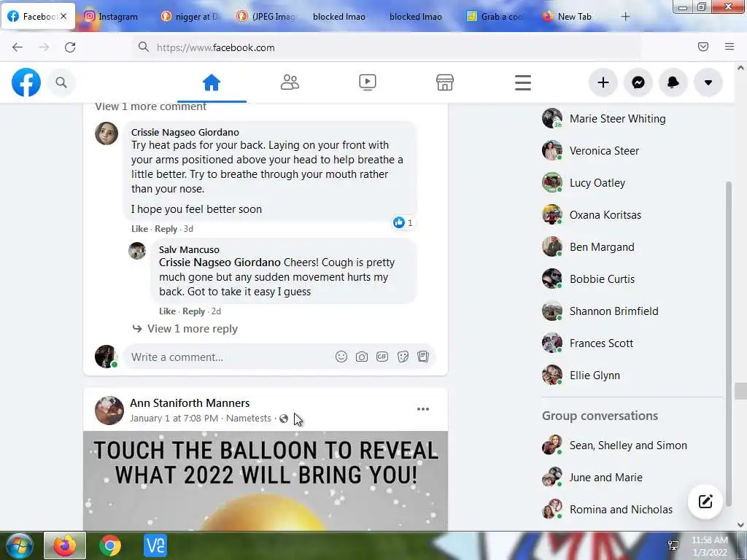
Task: Open the Watch video tab
Action: 368,82
